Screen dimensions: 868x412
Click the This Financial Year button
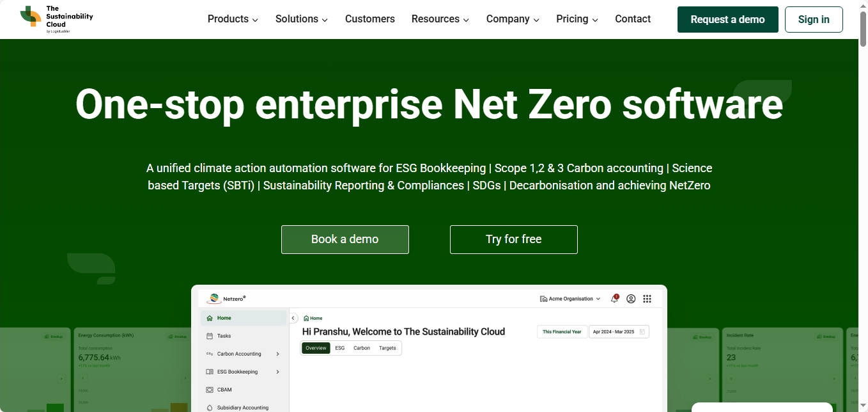click(x=562, y=331)
